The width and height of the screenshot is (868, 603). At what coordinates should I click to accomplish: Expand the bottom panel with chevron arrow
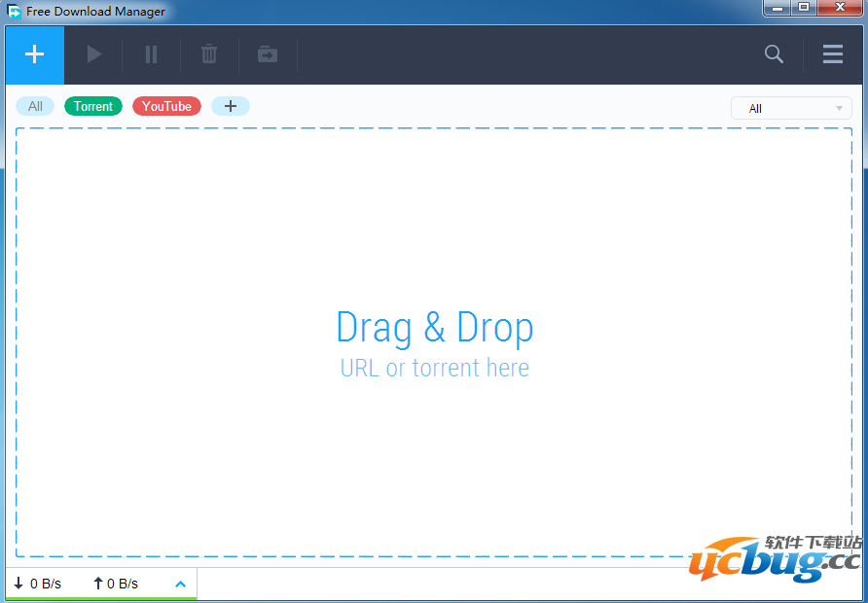tap(180, 584)
